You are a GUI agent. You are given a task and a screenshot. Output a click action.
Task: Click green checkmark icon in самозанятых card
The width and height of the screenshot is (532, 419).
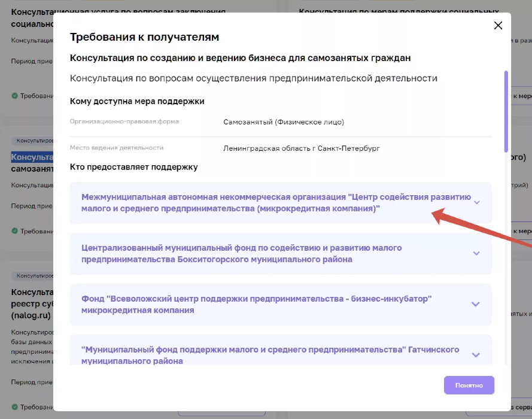pyautogui.click(x=14, y=231)
